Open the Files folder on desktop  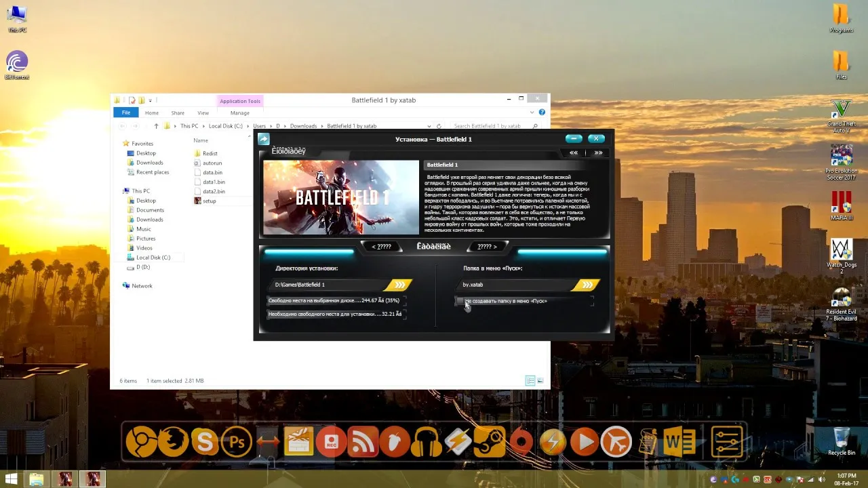841,65
